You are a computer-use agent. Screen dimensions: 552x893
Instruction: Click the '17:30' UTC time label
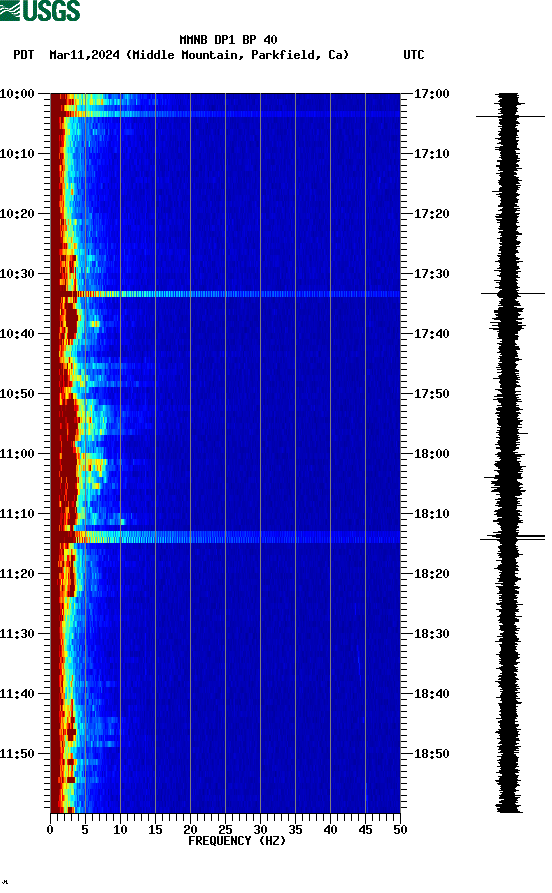coord(432,274)
